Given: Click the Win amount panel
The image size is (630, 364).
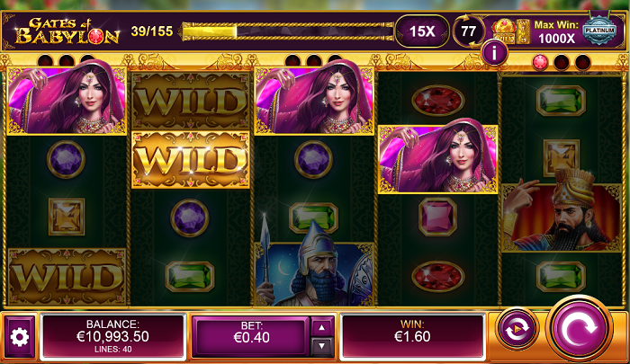Looking at the screenshot, I should coord(412,336).
